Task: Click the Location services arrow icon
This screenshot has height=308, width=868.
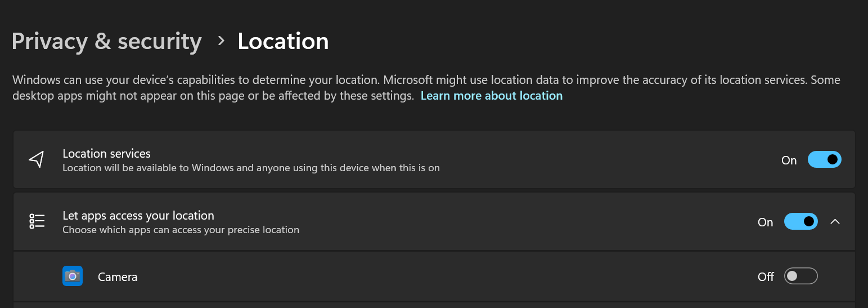Action: [x=37, y=159]
